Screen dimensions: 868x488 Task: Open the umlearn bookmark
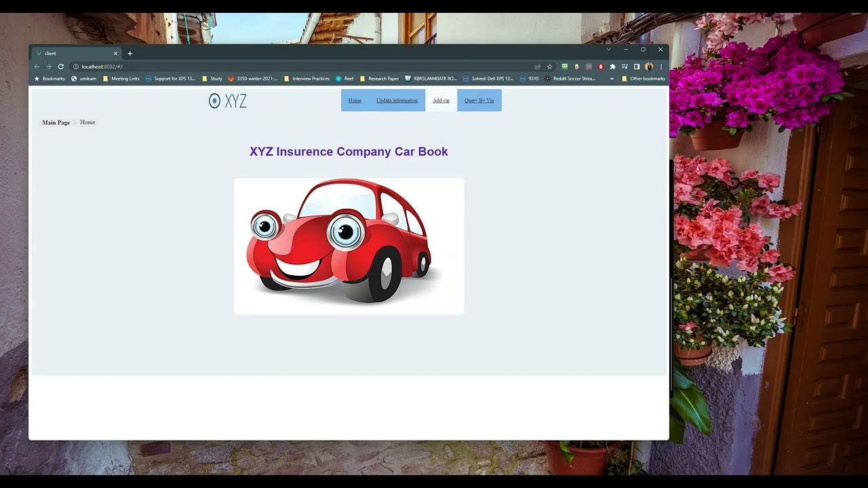[84, 79]
